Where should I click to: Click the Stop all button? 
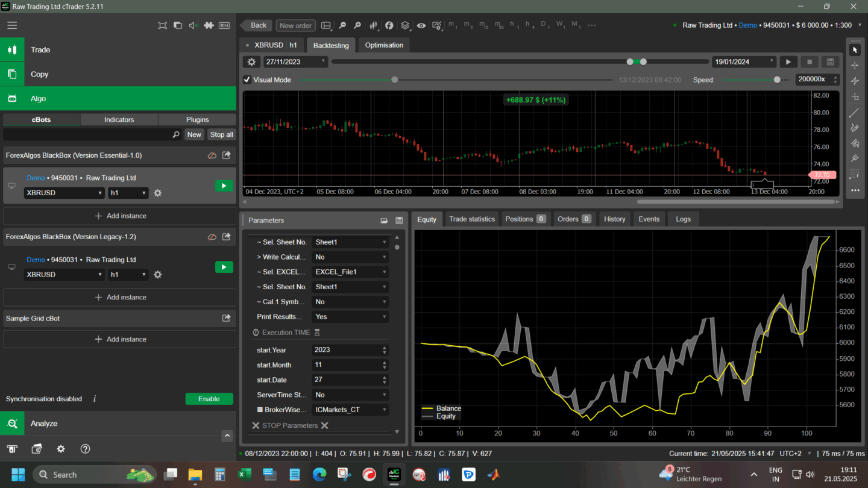(221, 134)
